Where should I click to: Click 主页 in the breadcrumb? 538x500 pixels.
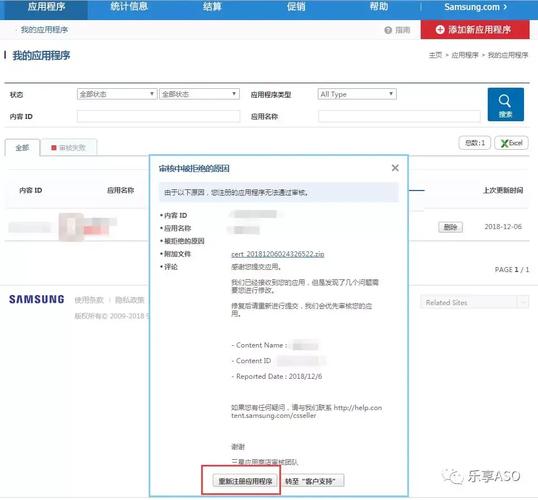coord(435,55)
